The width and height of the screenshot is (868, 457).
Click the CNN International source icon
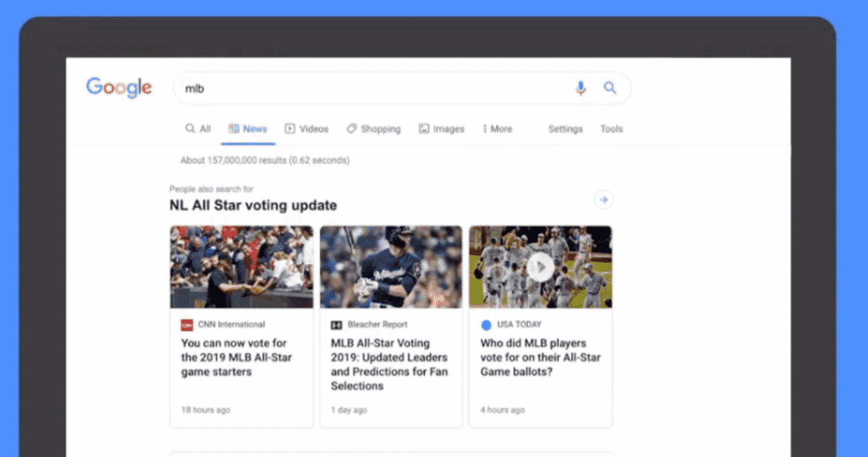(x=187, y=325)
